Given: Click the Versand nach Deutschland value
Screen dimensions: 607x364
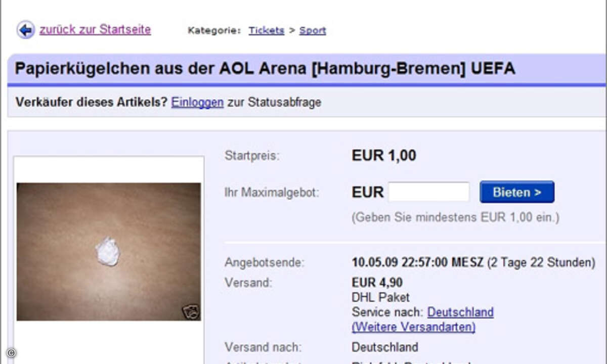Looking at the screenshot, I should click(x=385, y=347).
